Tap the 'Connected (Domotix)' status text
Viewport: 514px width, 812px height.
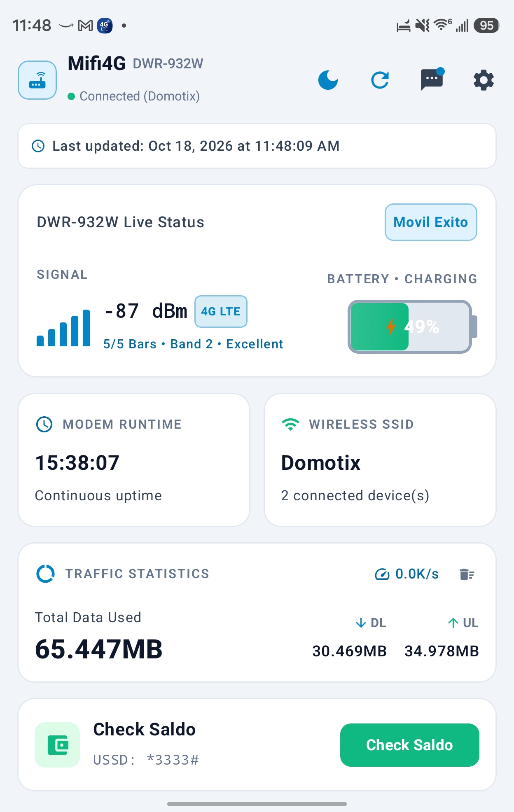pos(140,96)
